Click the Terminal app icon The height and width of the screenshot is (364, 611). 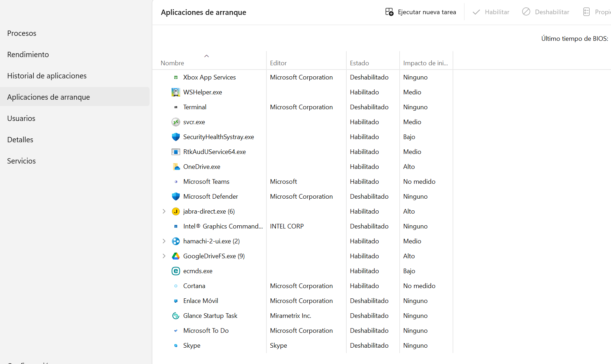click(176, 107)
